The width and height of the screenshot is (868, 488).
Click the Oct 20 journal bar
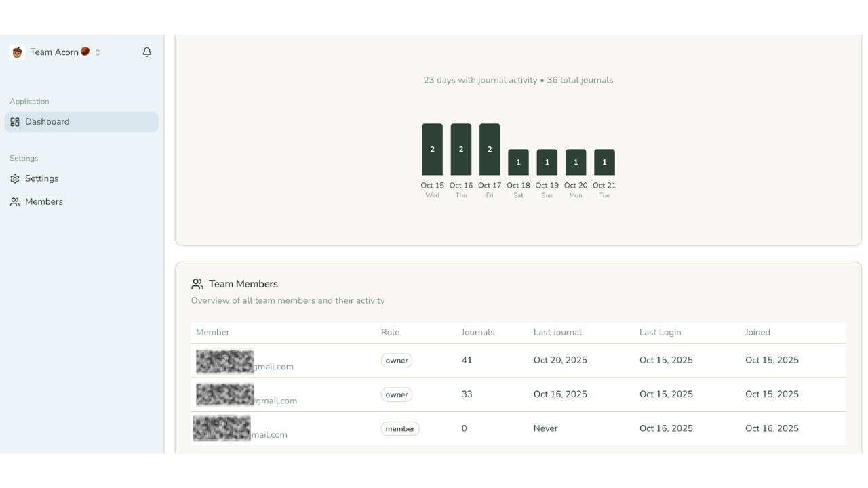point(576,163)
